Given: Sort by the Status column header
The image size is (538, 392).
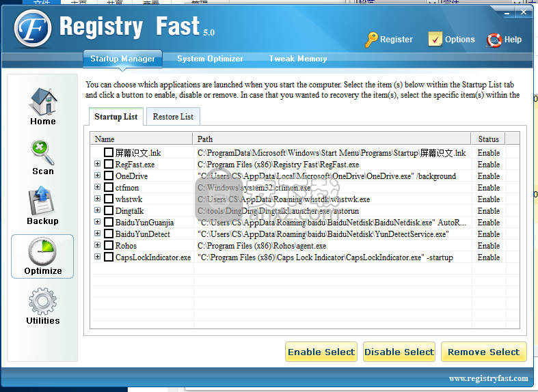Looking at the screenshot, I should 489,139.
